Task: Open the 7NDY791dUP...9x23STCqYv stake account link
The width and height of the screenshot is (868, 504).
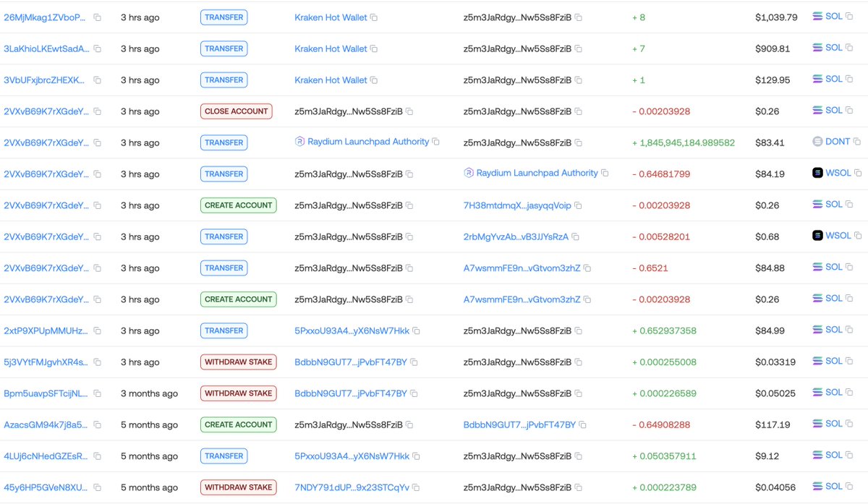Action: click(x=352, y=487)
